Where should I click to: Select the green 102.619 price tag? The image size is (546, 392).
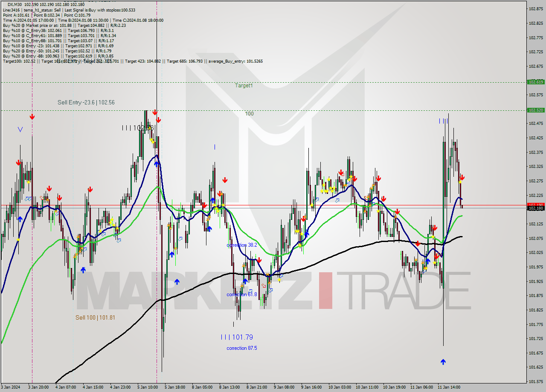(x=536, y=82)
